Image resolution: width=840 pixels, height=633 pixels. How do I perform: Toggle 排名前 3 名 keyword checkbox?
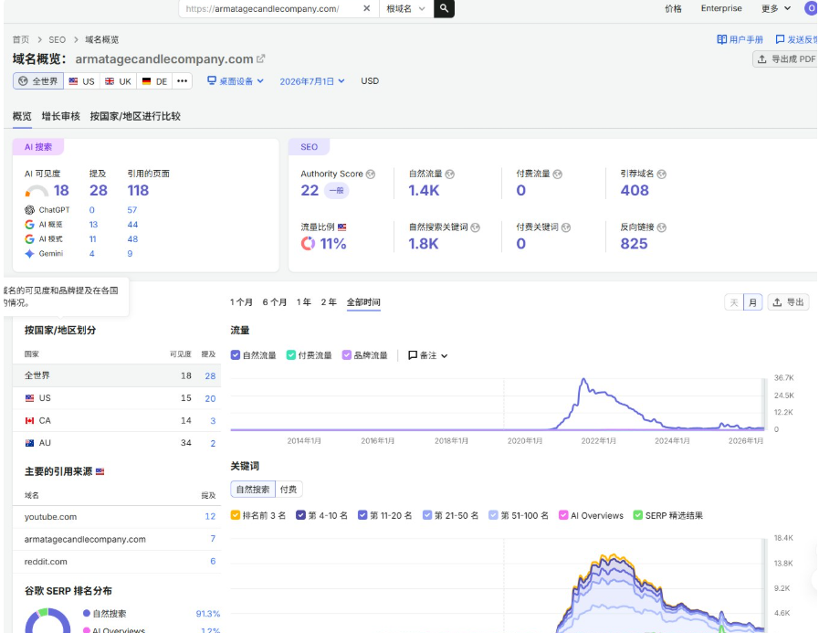click(236, 515)
